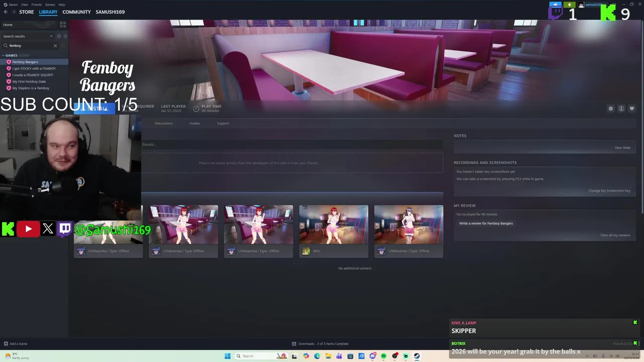Open Steam announcements megaphone icon

556,5
